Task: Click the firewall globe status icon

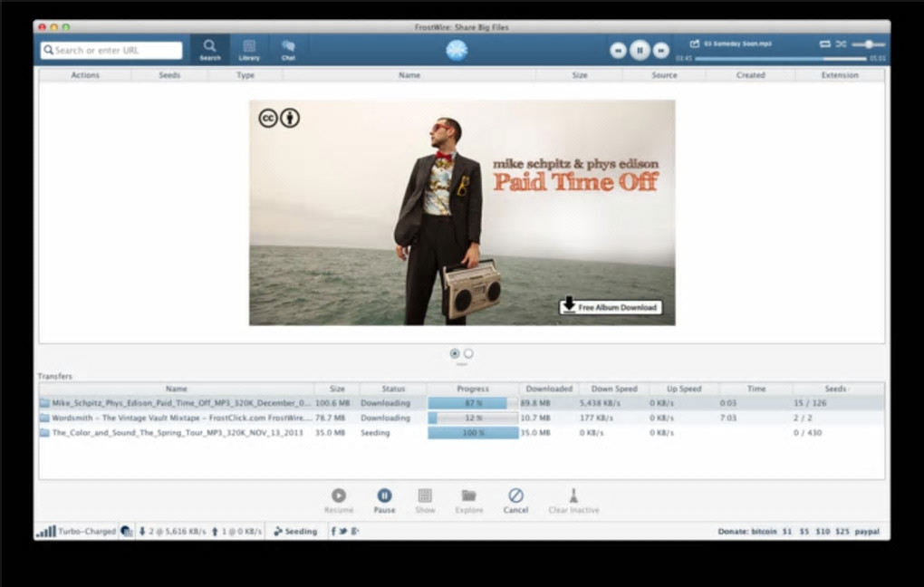Action: click(126, 531)
